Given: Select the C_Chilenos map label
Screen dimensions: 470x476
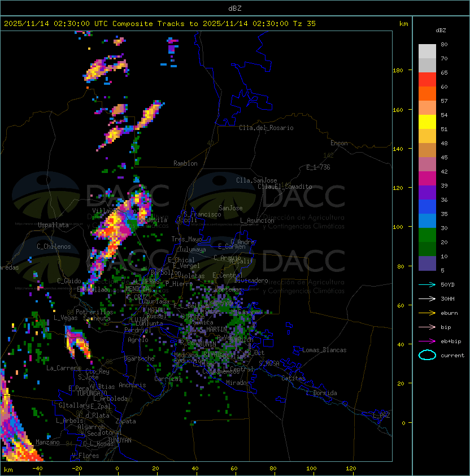Looking at the screenshot, I should (54, 246).
